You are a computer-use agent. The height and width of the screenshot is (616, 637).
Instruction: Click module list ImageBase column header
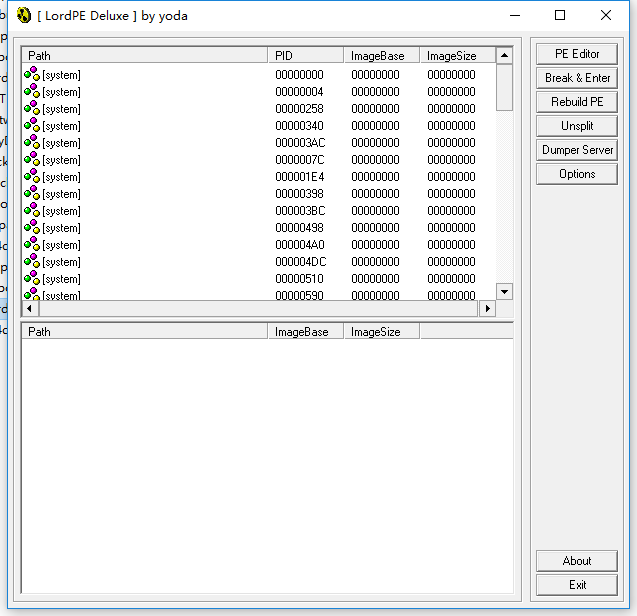click(306, 332)
